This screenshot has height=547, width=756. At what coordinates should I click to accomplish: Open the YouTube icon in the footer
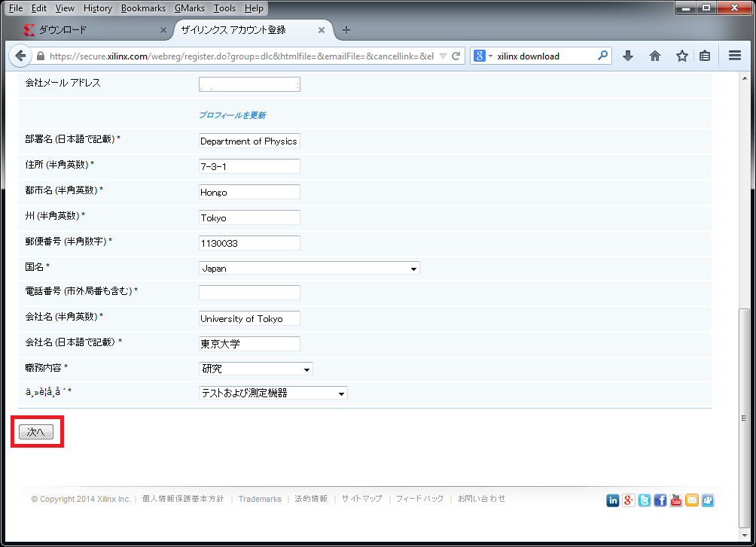(676, 500)
